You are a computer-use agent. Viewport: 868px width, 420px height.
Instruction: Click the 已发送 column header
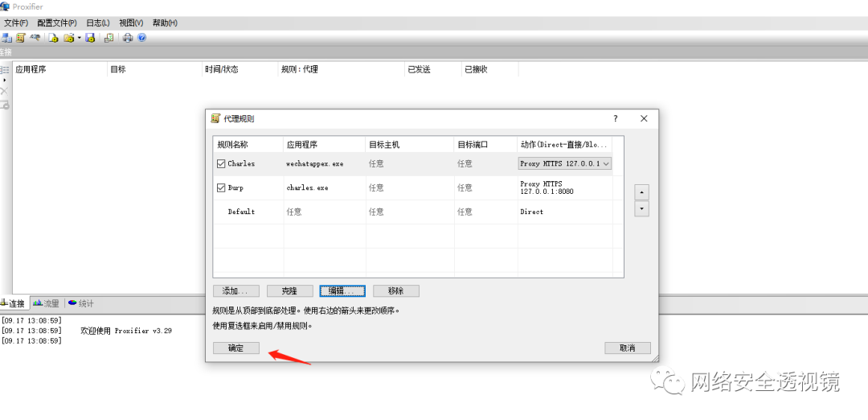coord(433,70)
